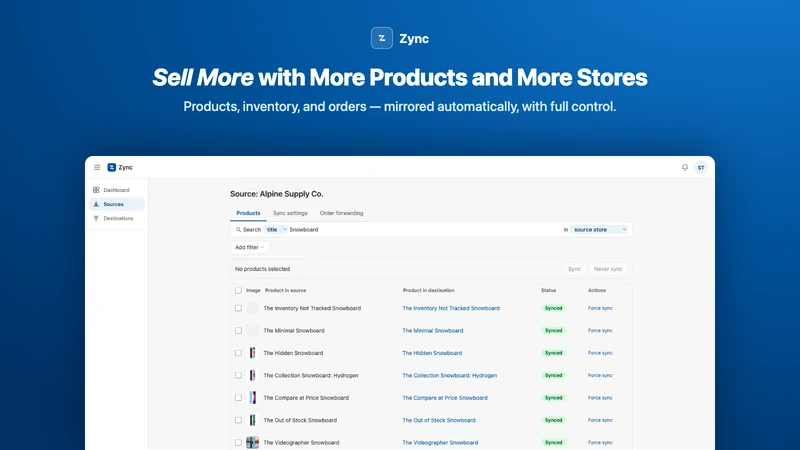Go to Sources in the sidebar
Image resolution: width=800 pixels, height=450 pixels.
pyautogui.click(x=116, y=204)
